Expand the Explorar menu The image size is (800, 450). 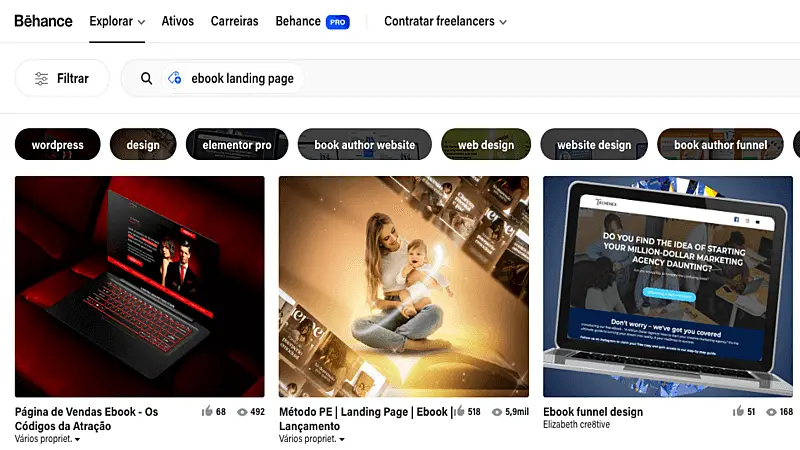pyautogui.click(x=117, y=21)
